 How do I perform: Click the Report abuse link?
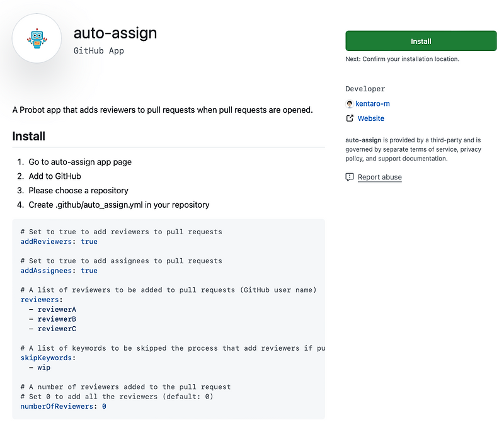379,177
